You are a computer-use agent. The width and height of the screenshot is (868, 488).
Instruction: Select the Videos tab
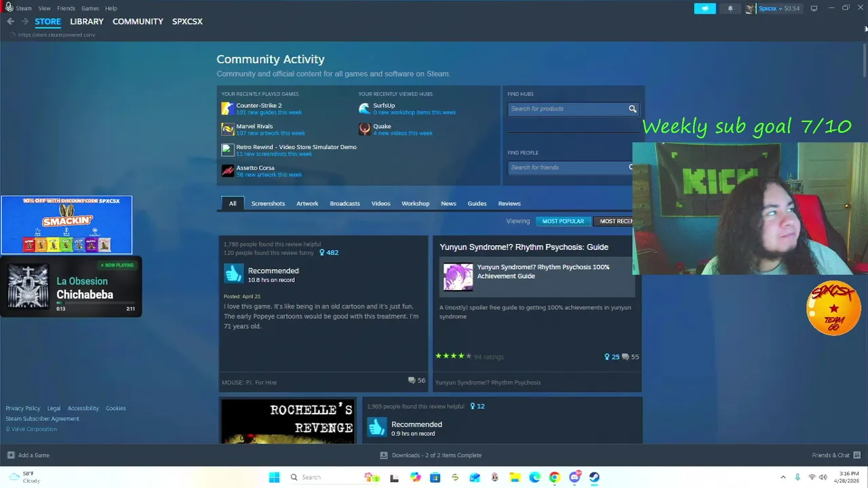pyautogui.click(x=380, y=203)
